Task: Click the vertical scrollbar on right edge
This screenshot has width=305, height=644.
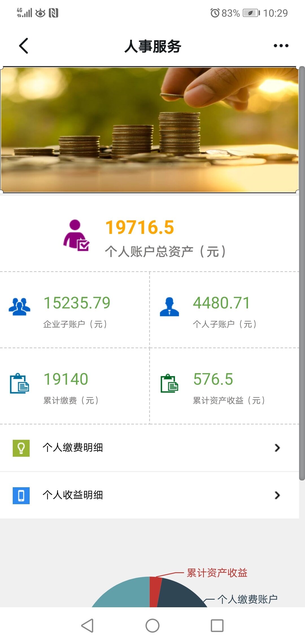Action: tap(302, 273)
